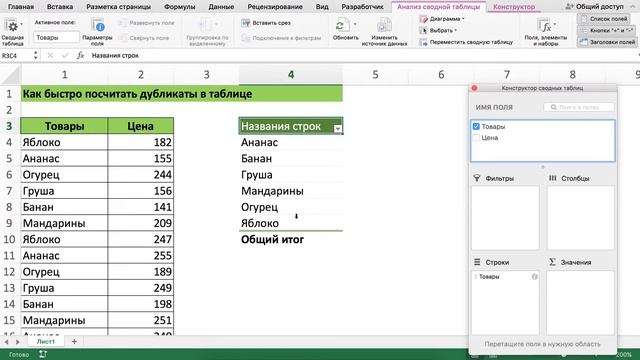The width and height of the screenshot is (640, 360).
Task: Click Вставить срез slicer icon
Action: 245,23
